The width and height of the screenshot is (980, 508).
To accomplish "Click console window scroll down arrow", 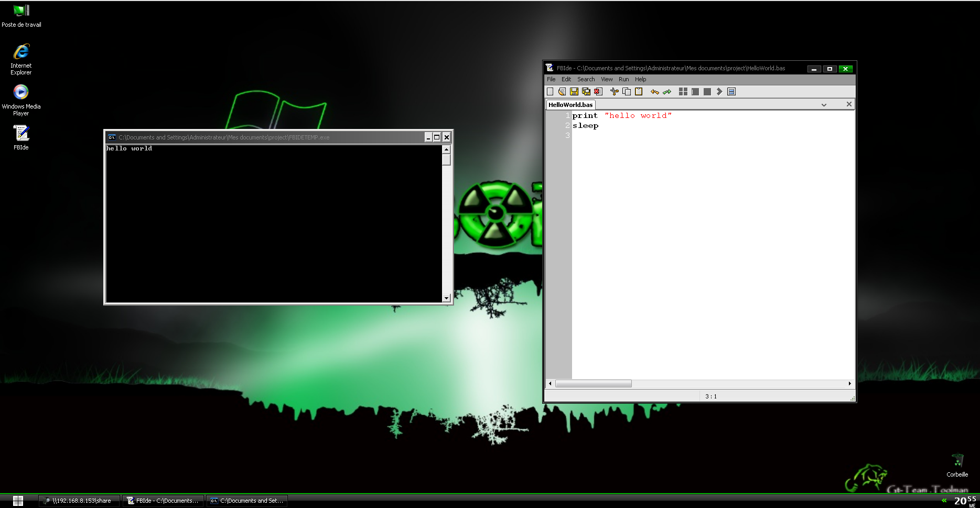I will 447,298.
